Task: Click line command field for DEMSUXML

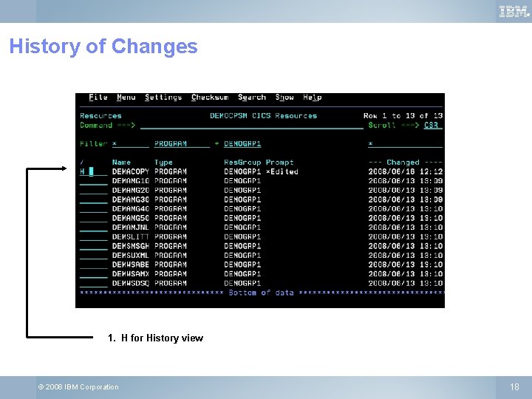Action: pos(93,255)
